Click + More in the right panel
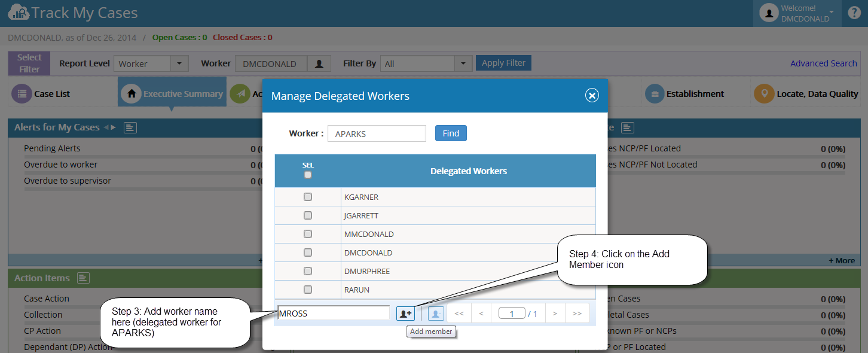Screen dimensions: 868x353 coord(841,260)
